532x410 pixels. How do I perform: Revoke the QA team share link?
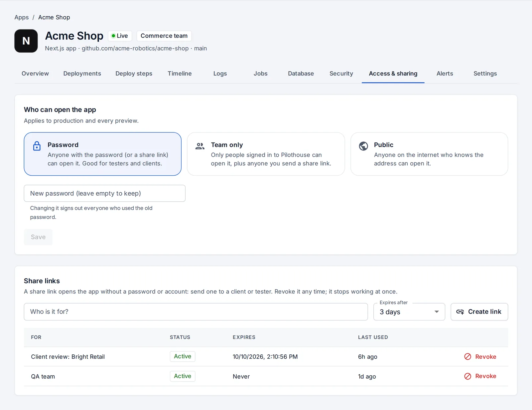(480, 376)
